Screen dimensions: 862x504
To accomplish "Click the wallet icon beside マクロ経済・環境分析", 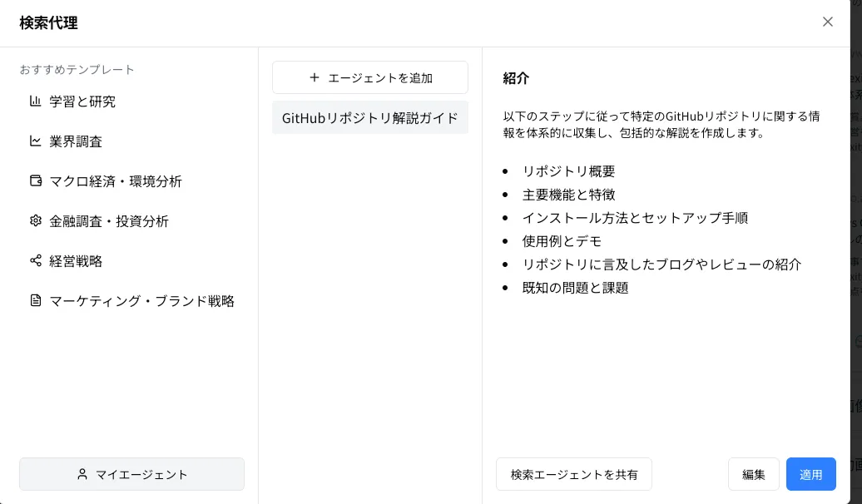I will [x=35, y=180].
